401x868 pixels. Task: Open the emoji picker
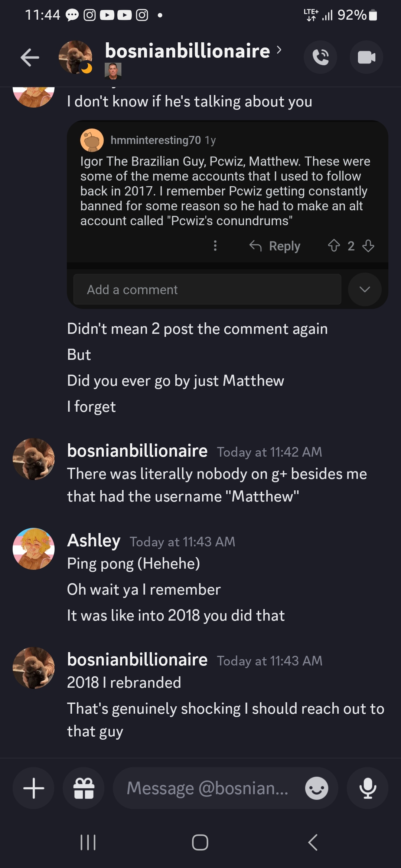(x=316, y=788)
